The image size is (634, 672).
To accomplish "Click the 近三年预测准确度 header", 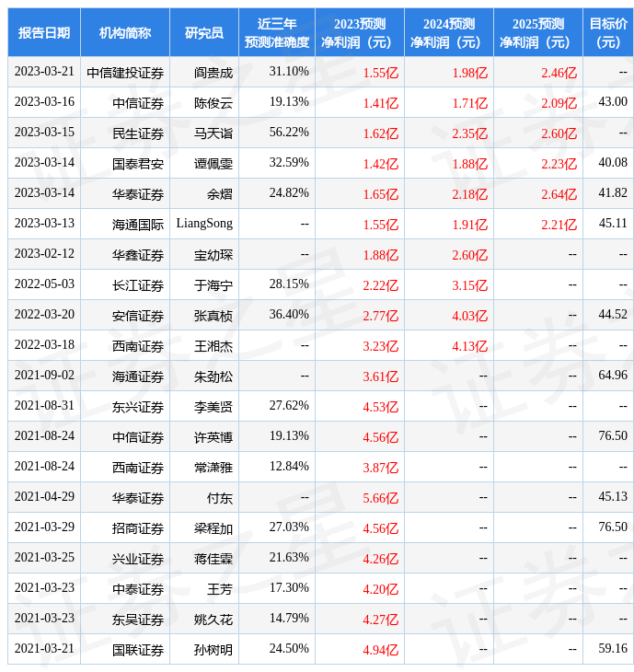I will (x=276, y=33).
